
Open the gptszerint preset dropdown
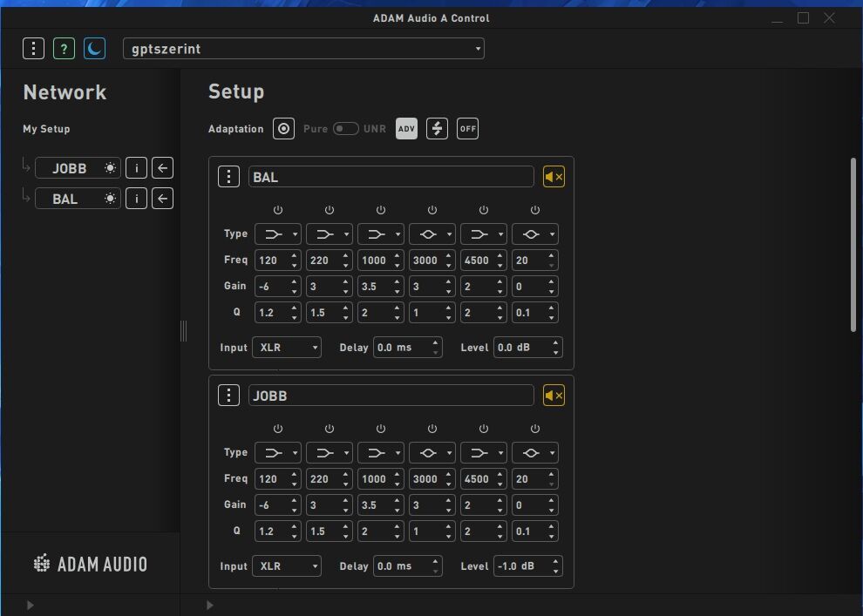[x=304, y=49]
